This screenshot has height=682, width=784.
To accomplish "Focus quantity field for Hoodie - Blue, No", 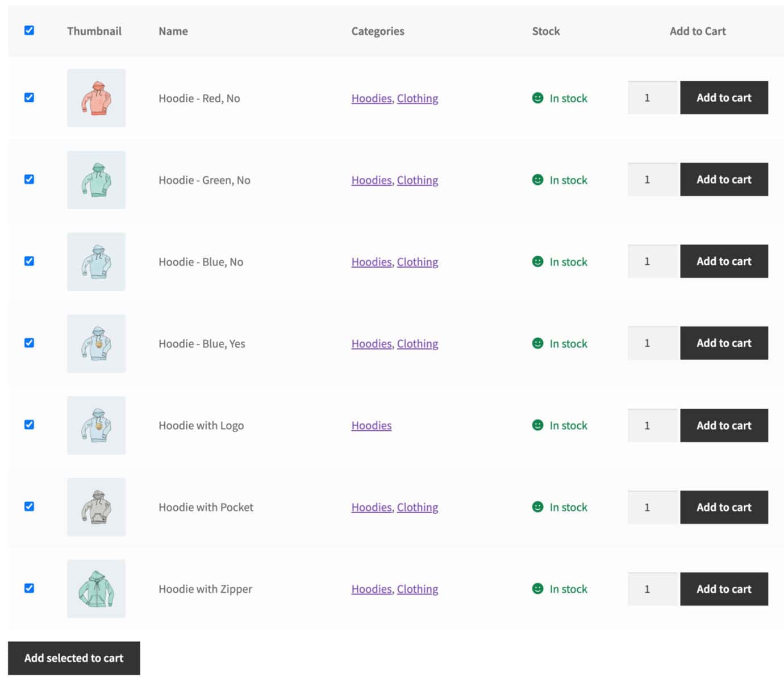I will click(x=653, y=261).
